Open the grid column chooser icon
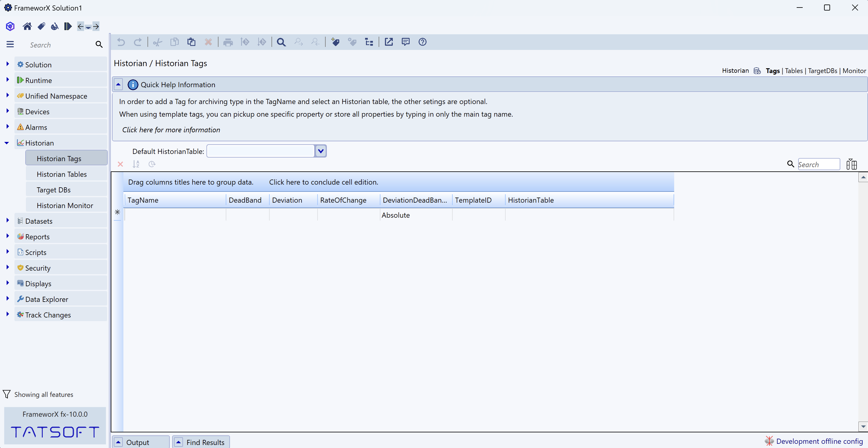The width and height of the screenshot is (868, 448). (851, 164)
